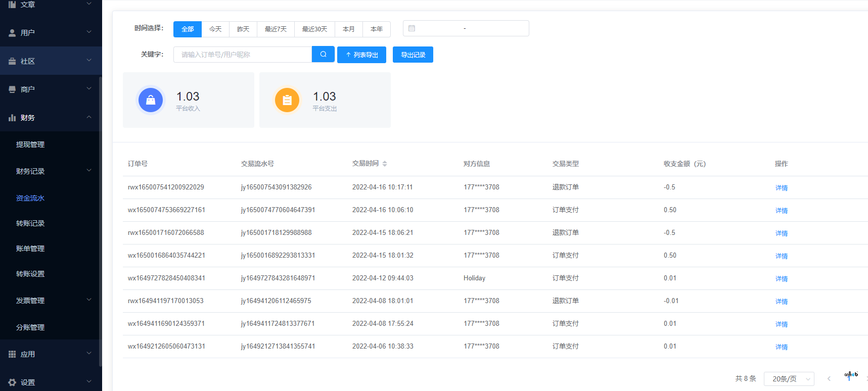Select the 全部 time filter

tap(188, 29)
